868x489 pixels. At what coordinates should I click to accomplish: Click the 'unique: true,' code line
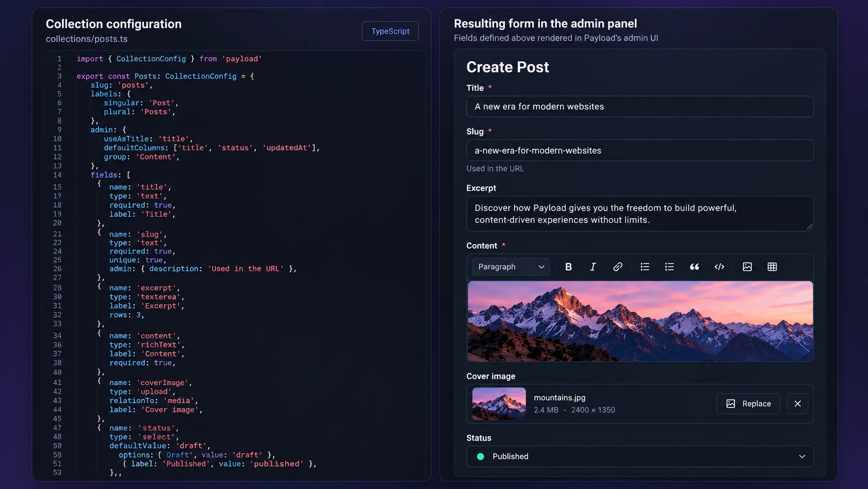[x=138, y=260]
